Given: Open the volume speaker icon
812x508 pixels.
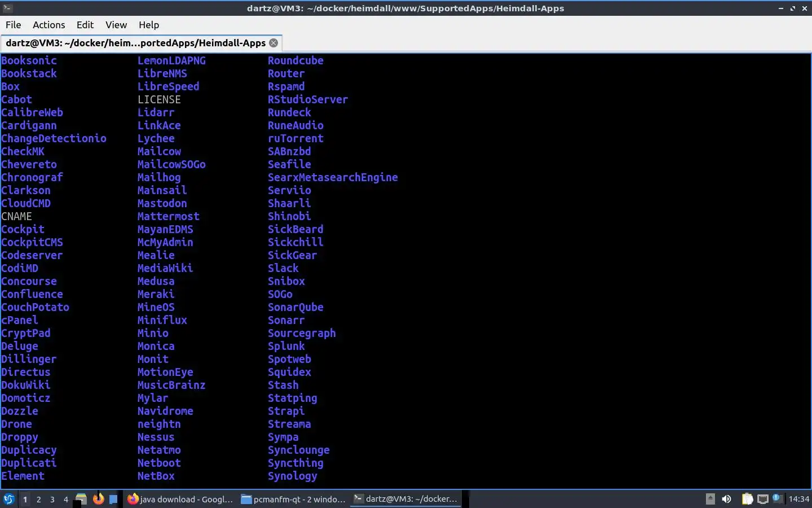Looking at the screenshot, I should pyautogui.click(x=726, y=499).
